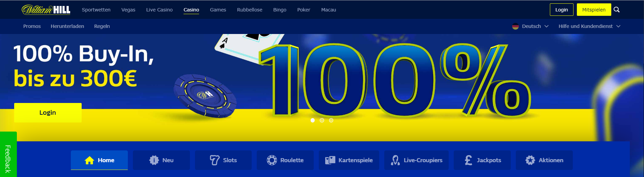
Task: Open the Live Casino section
Action: (159, 10)
